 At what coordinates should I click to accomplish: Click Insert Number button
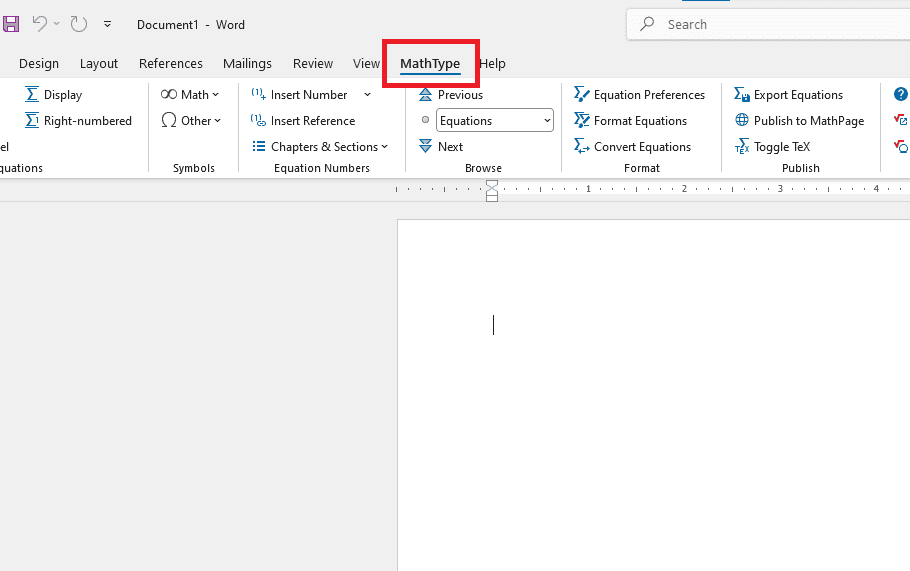point(299,95)
